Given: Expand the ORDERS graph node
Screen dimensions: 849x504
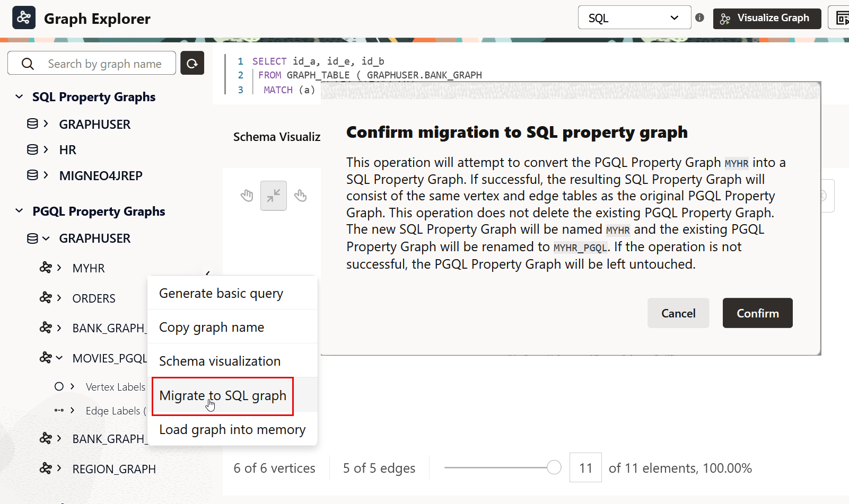Looking at the screenshot, I should tap(59, 298).
